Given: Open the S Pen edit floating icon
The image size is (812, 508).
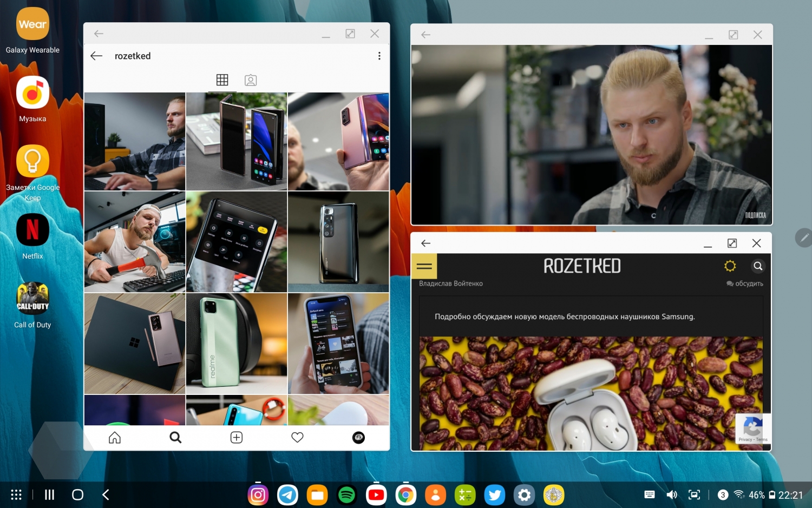Looking at the screenshot, I should 804,237.
